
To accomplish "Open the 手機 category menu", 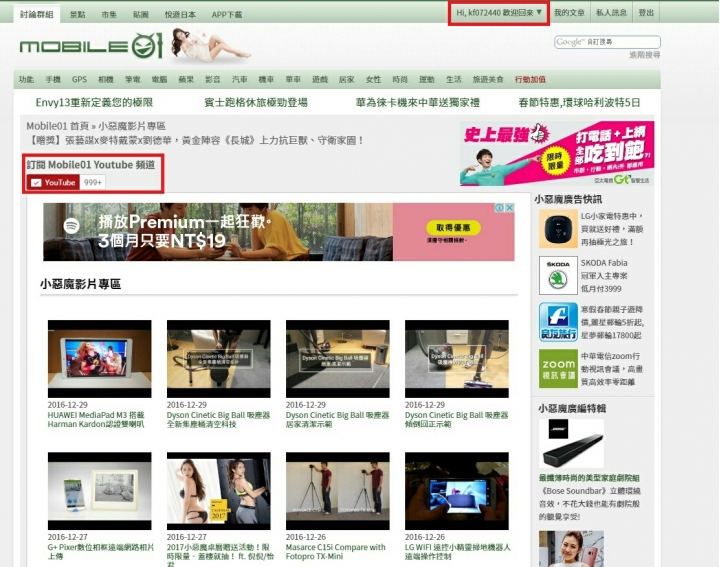I will (x=53, y=79).
